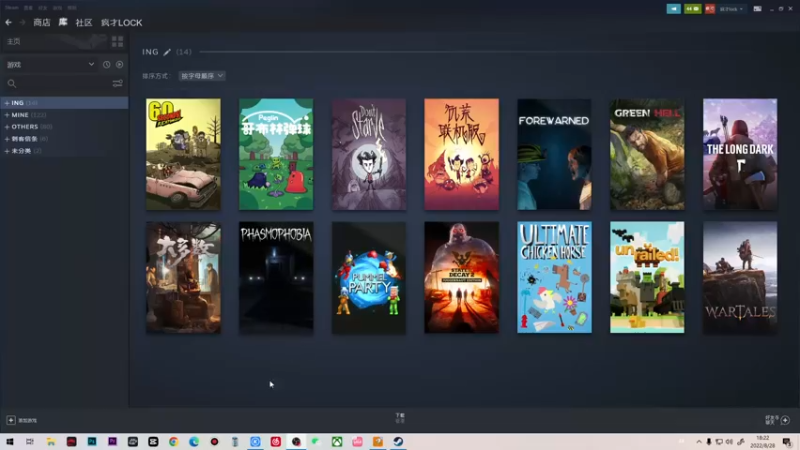Image resolution: width=800 pixels, height=450 pixels.
Task: Go back with the left arrow
Action: (9, 22)
